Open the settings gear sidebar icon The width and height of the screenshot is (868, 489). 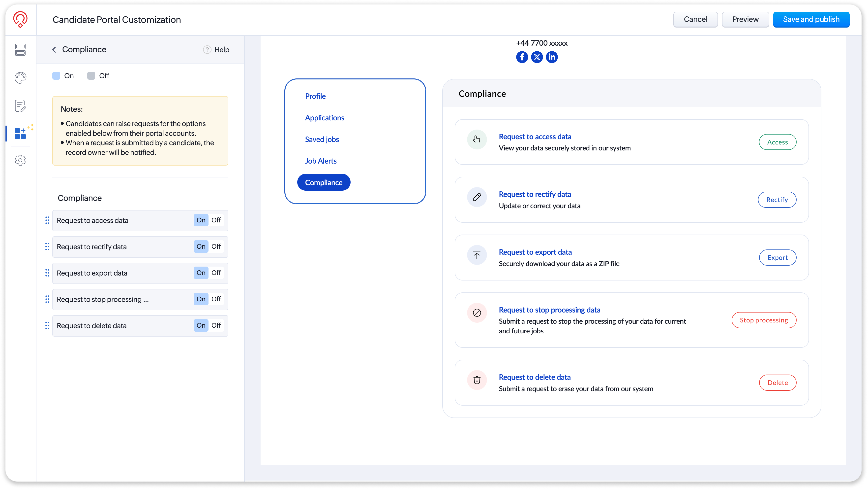tap(20, 160)
